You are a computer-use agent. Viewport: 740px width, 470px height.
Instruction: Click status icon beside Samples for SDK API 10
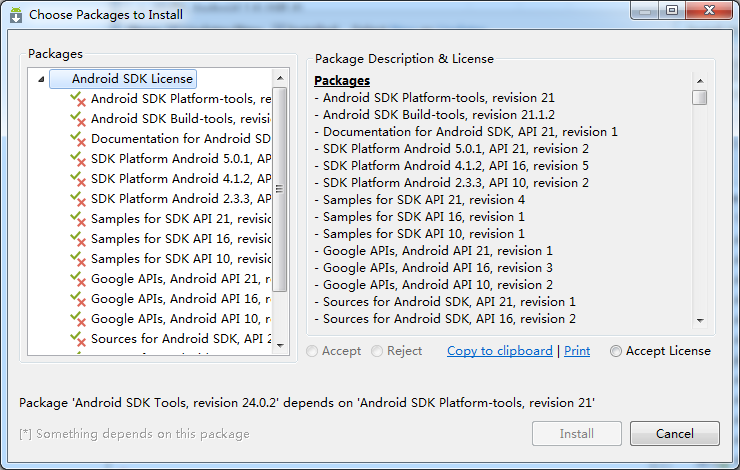(78, 259)
